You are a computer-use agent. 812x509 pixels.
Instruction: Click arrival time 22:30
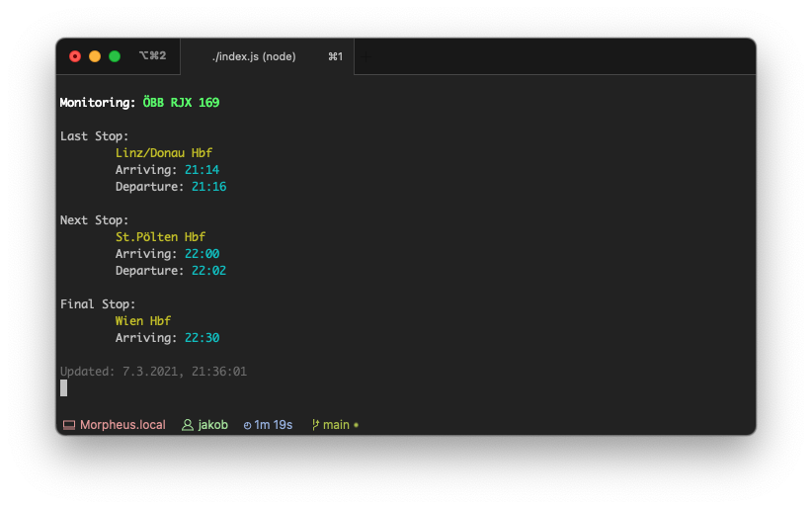[202, 338]
